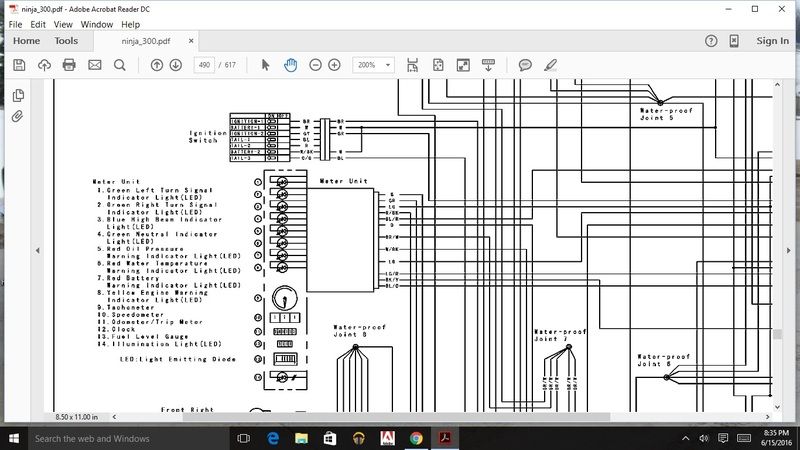Add a comment with speech bubble icon
The image size is (800, 450).
(x=525, y=65)
